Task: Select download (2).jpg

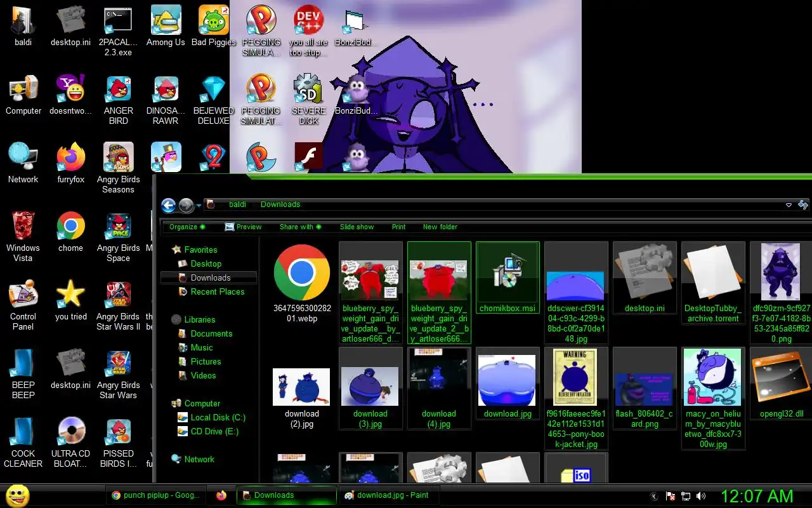Action: [x=302, y=389]
